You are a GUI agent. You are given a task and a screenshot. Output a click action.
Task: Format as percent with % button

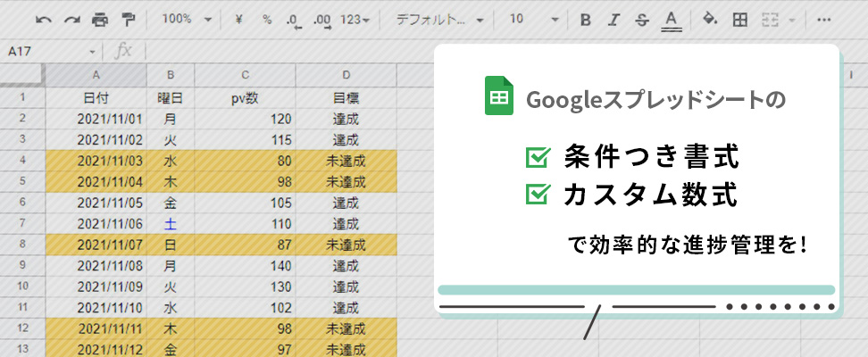click(267, 20)
